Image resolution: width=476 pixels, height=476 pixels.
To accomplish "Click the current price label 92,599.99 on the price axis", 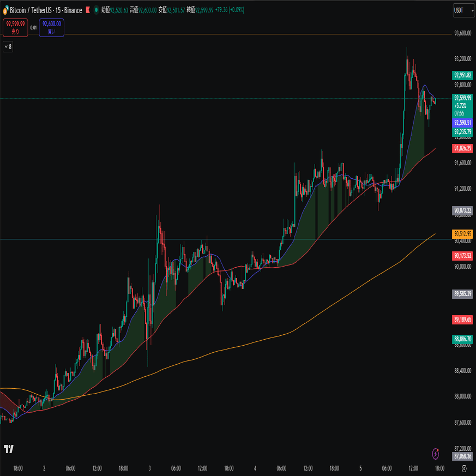I will [462, 98].
